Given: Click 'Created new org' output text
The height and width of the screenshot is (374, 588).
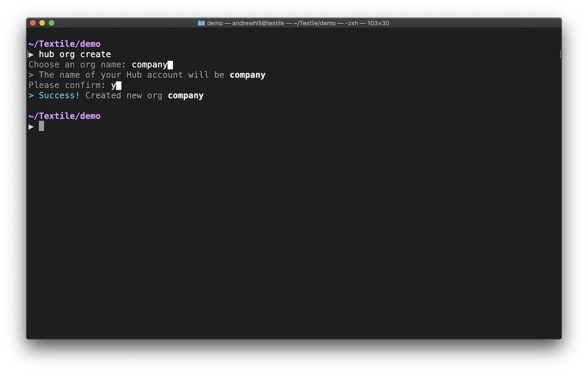Looking at the screenshot, I should coord(124,95).
